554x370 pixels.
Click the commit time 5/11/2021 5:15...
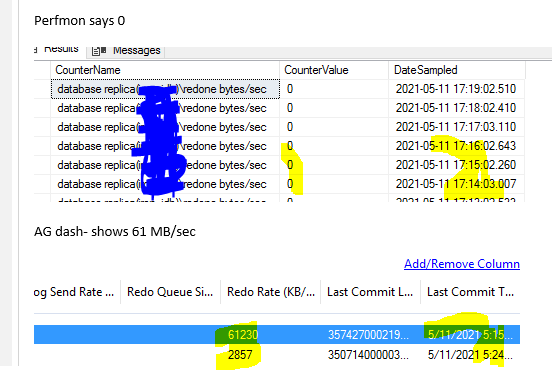pyautogui.click(x=470, y=335)
